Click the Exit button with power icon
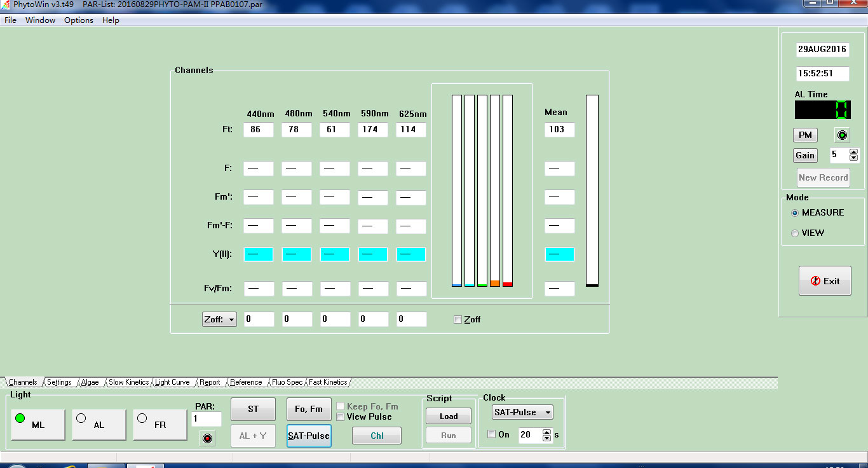The height and width of the screenshot is (468, 868). 824,281
